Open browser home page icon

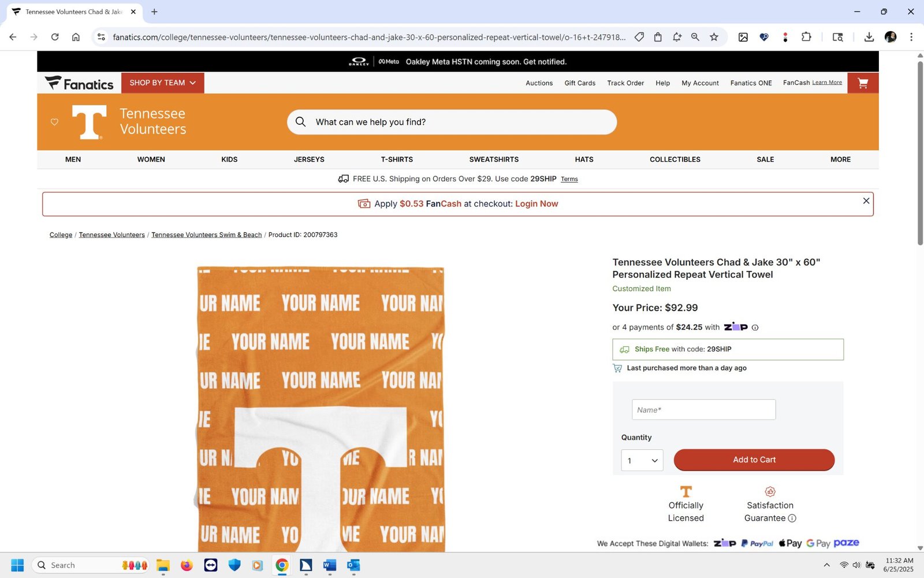(x=76, y=37)
